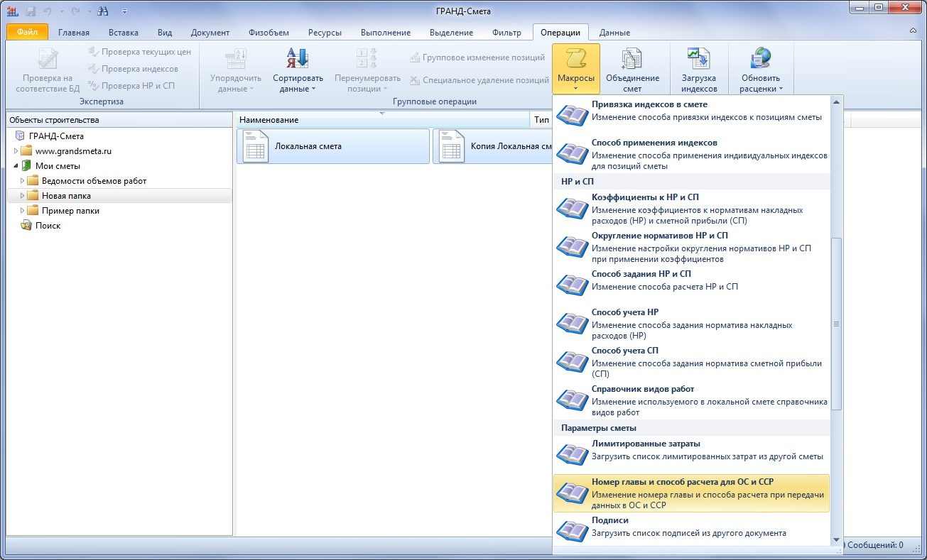Image resolution: width=927 pixels, height=560 pixels.
Task: Click the Наименование column header
Action: (x=384, y=120)
